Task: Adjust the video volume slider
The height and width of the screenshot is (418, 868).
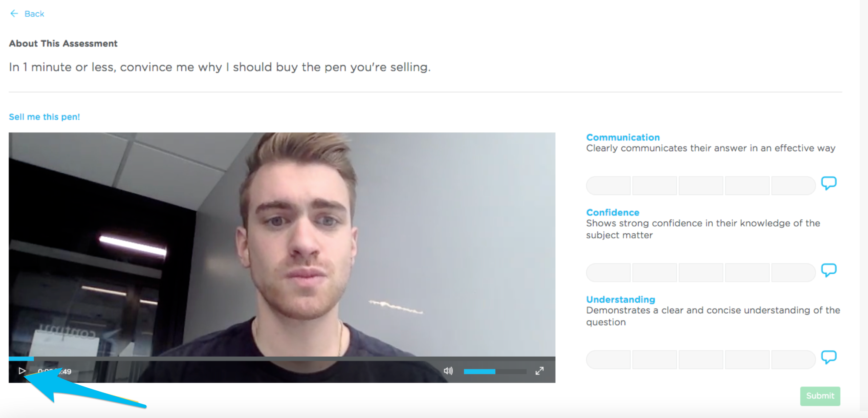Action: pyautogui.click(x=495, y=371)
